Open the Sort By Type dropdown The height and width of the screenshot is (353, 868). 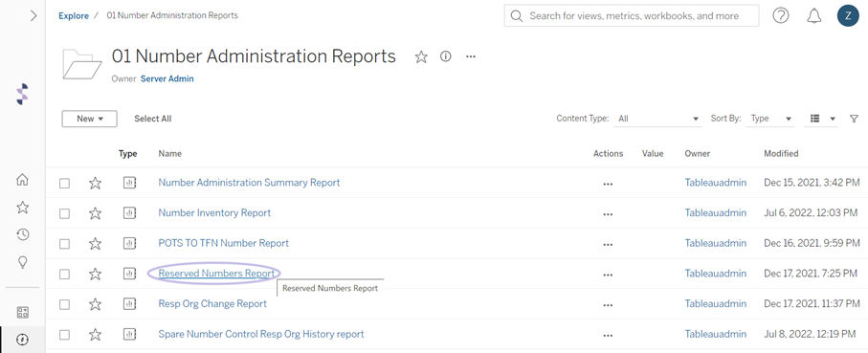point(770,119)
